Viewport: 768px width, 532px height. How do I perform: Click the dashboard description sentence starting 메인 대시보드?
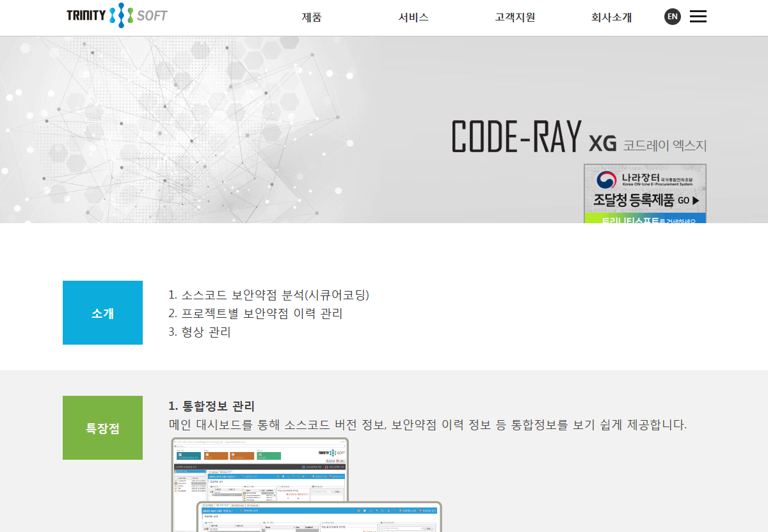pos(428,425)
